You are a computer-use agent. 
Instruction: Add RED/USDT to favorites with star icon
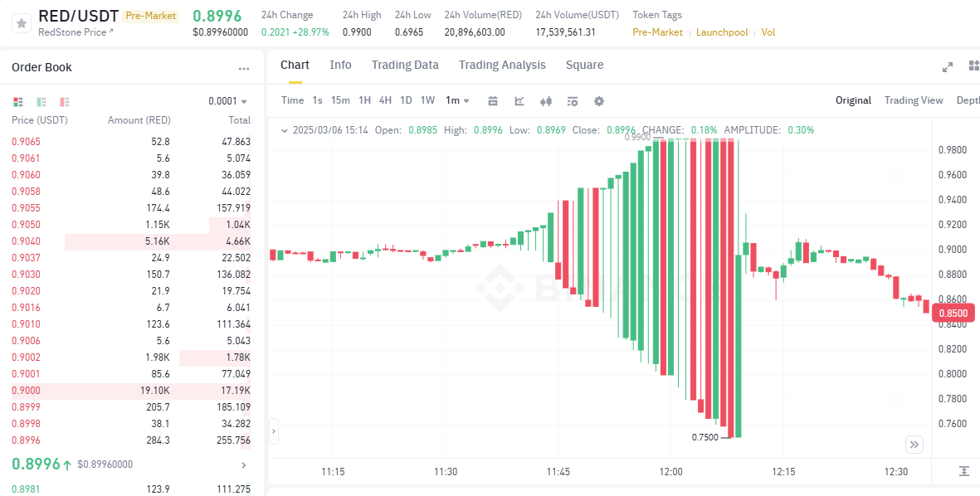point(22,23)
